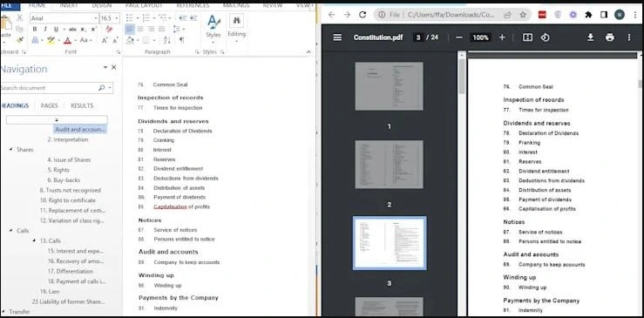Switch to the PAGE LAYOUT tab
The image size is (644, 318).
pos(144,5)
